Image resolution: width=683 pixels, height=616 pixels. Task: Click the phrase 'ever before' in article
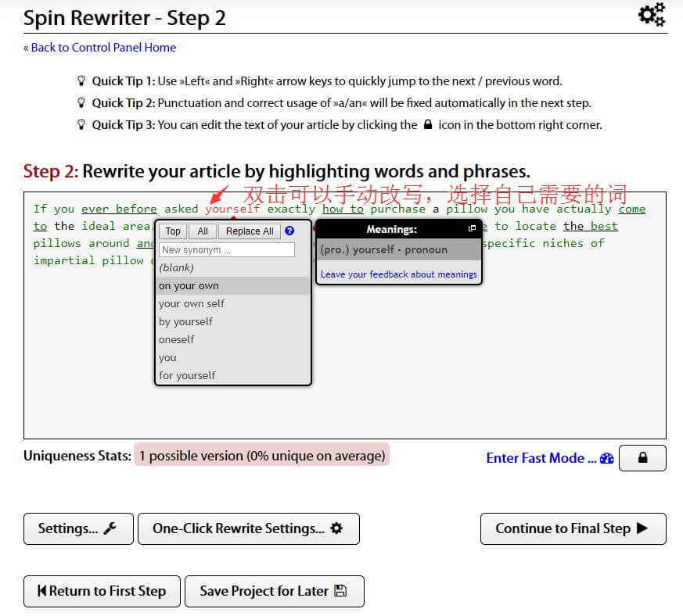(119, 209)
